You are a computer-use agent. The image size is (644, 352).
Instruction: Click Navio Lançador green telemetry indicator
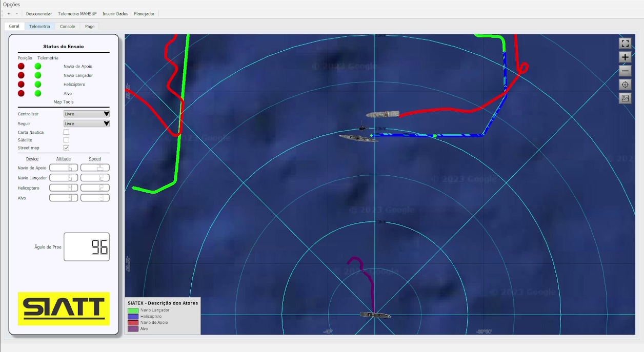(38, 75)
